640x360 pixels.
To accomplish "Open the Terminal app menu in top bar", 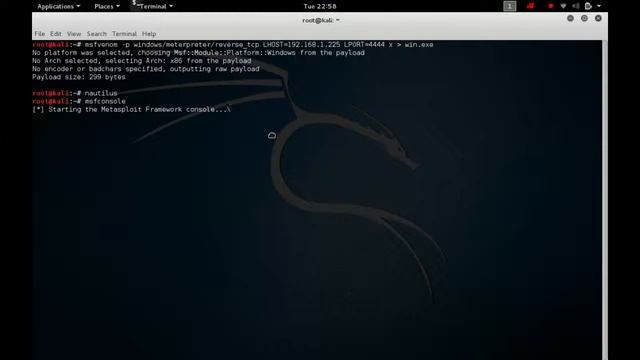I will [x=153, y=6].
